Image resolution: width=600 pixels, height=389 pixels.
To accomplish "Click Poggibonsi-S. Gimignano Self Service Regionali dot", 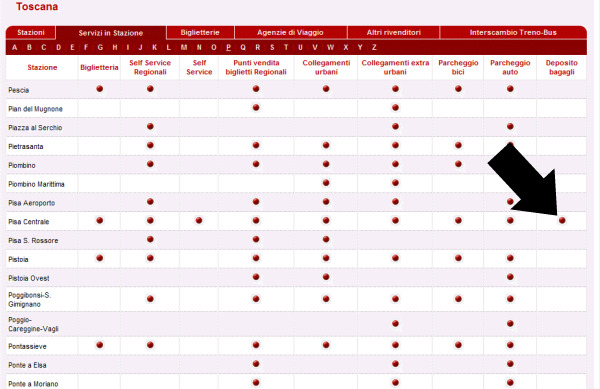I will pyautogui.click(x=150, y=299).
